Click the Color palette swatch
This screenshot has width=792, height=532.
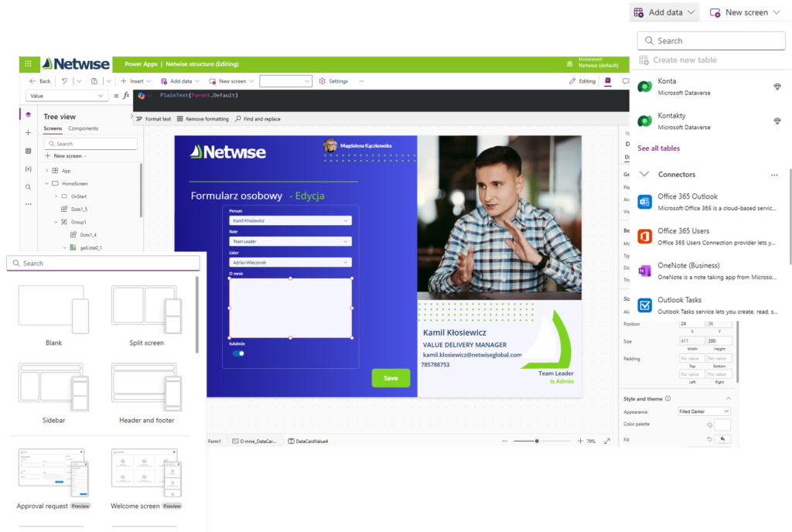(x=722, y=425)
